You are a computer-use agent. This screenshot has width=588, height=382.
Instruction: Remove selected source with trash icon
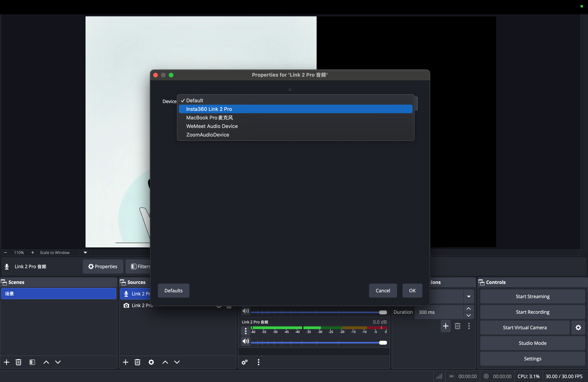137,362
